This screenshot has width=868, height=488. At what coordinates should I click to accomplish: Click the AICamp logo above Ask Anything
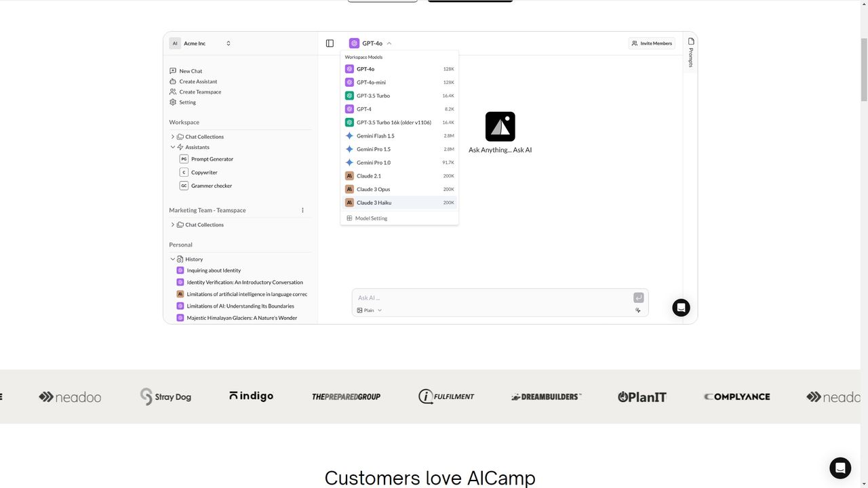(500, 127)
